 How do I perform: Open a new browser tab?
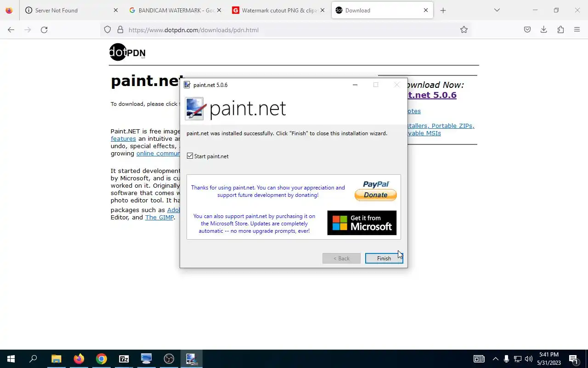tap(443, 10)
